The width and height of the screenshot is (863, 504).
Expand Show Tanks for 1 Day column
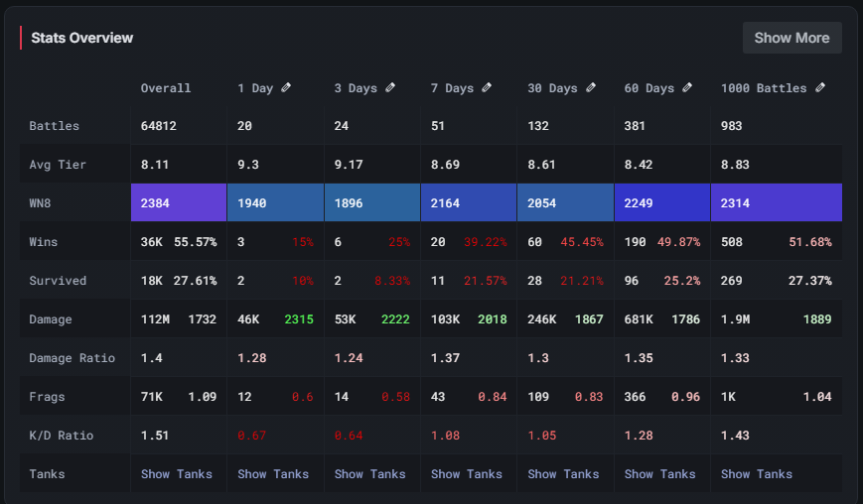[x=273, y=474]
